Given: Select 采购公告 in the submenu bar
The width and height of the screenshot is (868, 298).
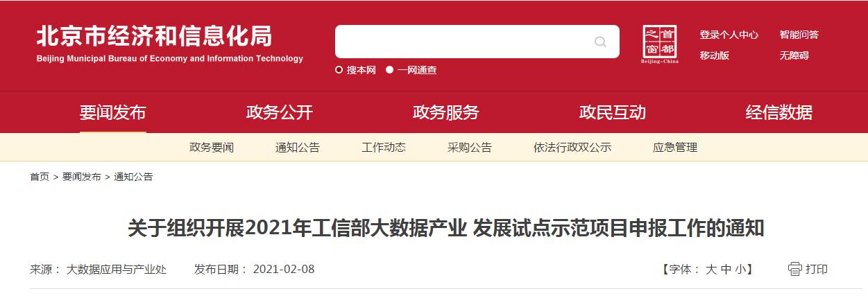Looking at the screenshot, I should coord(470,148).
